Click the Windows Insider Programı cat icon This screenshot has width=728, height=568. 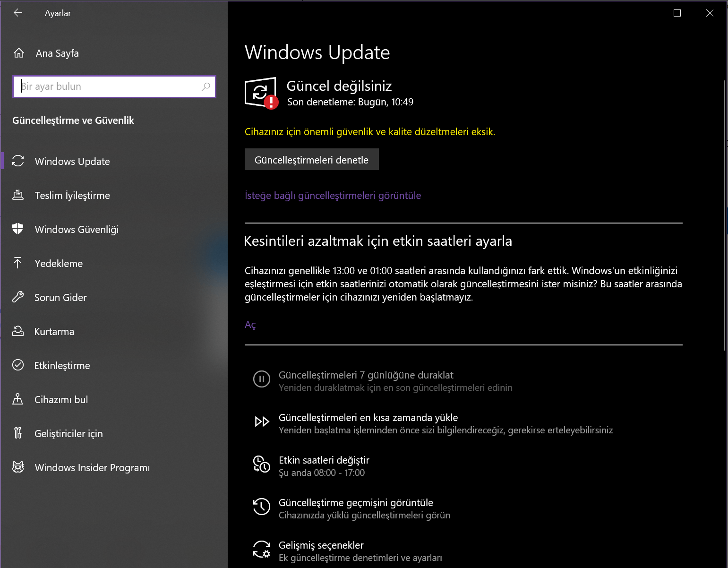(18, 467)
